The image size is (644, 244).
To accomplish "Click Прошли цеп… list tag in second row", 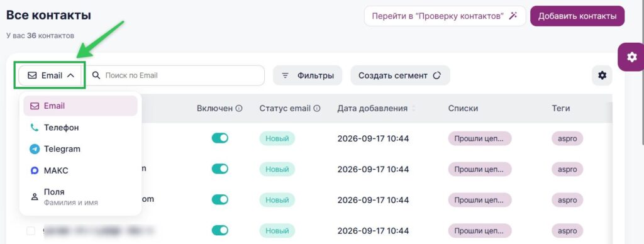I will (x=480, y=169).
